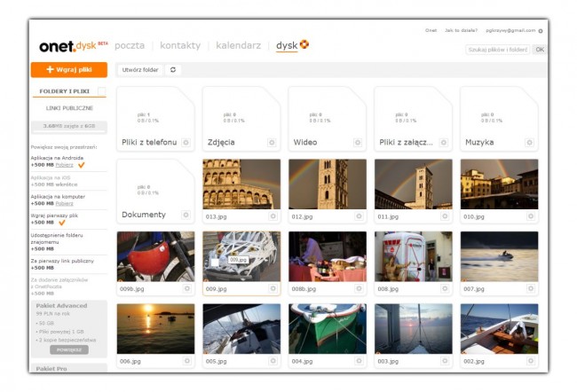
Task: Open the Jak to działa? link
Action: click(x=461, y=30)
